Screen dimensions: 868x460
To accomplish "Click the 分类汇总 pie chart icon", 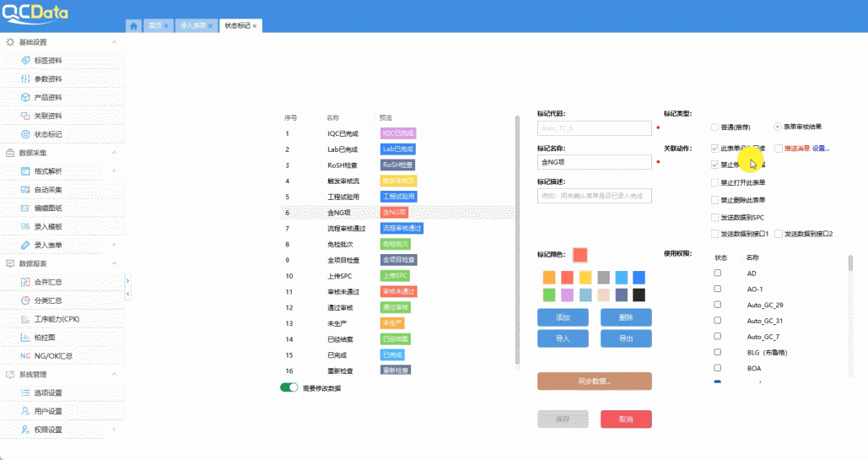I will [x=26, y=300].
